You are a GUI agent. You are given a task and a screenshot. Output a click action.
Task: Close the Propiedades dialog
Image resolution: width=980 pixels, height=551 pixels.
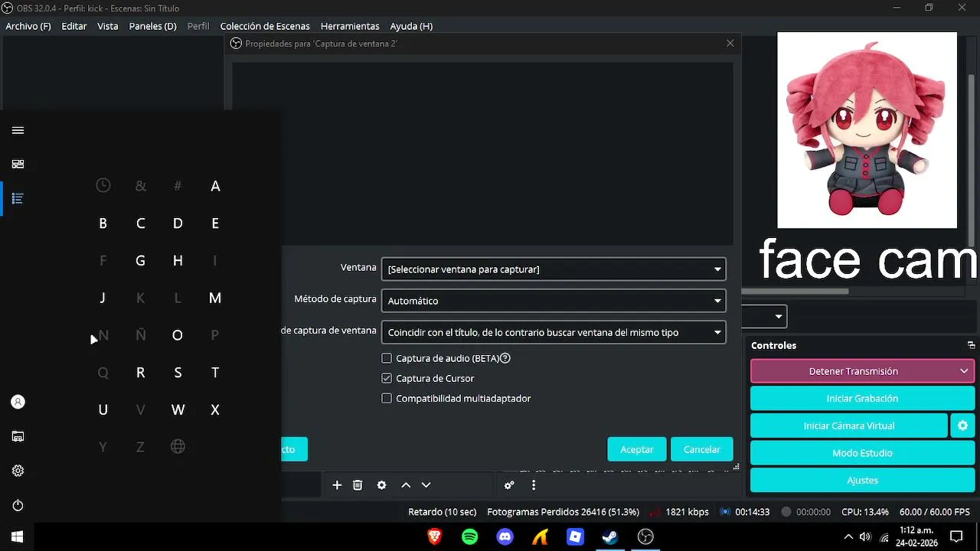point(730,44)
